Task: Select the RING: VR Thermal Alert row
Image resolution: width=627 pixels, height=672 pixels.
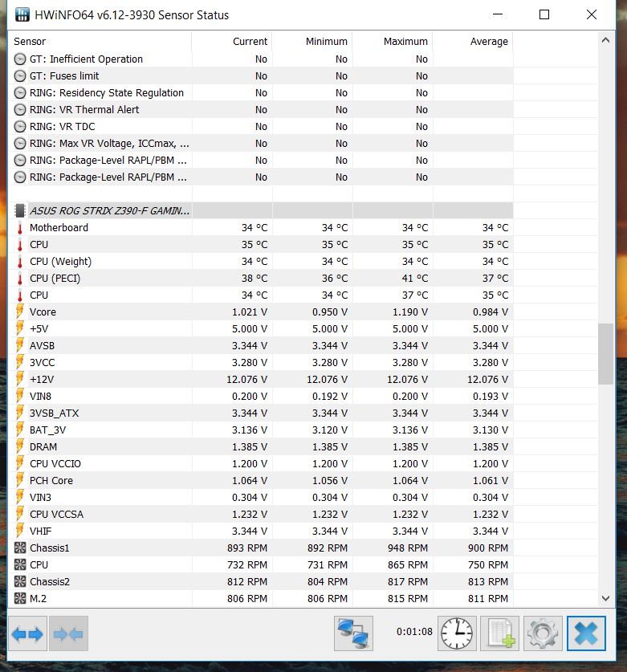Action: tap(261, 110)
